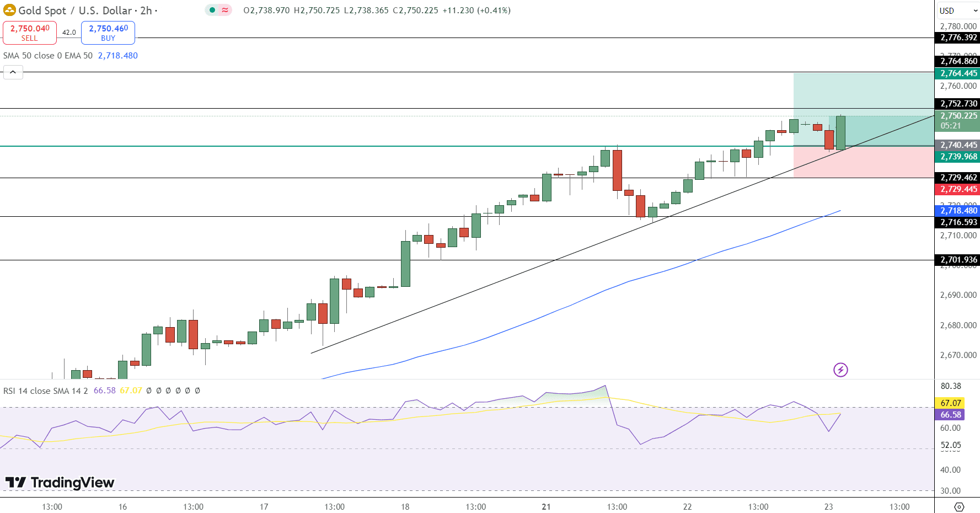Click the date label 16 on time axis

click(x=122, y=507)
